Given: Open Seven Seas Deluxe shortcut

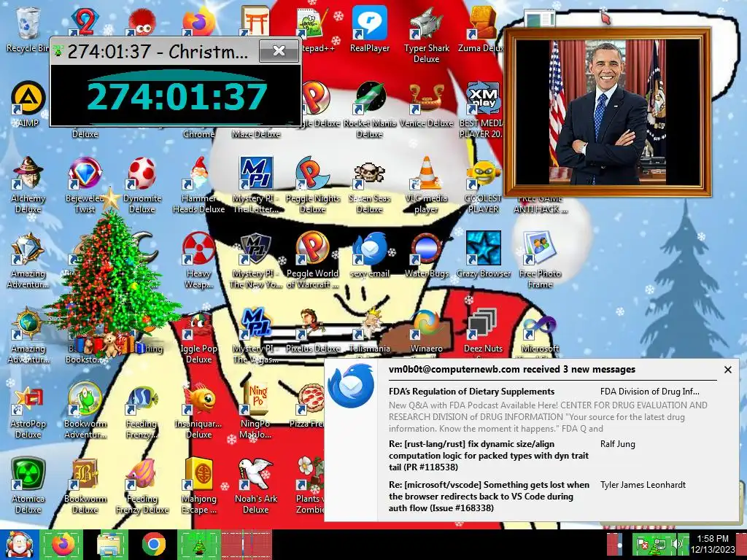Looking at the screenshot, I should tap(369, 184).
